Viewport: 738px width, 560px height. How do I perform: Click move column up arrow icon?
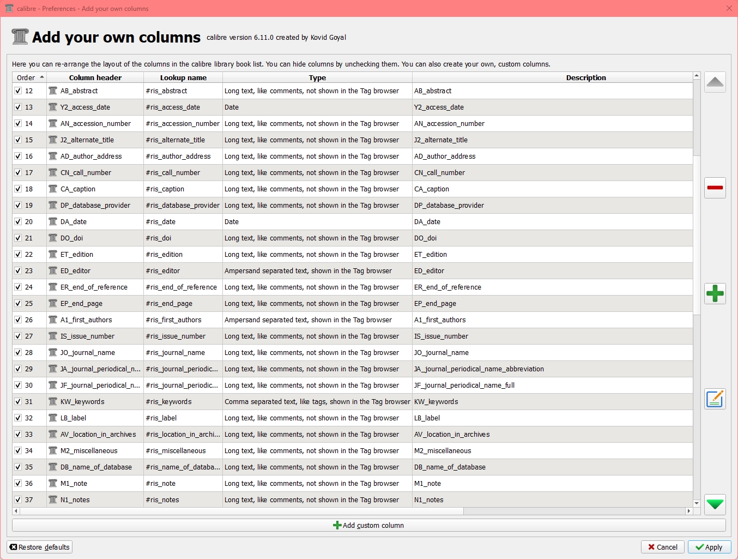(x=715, y=82)
